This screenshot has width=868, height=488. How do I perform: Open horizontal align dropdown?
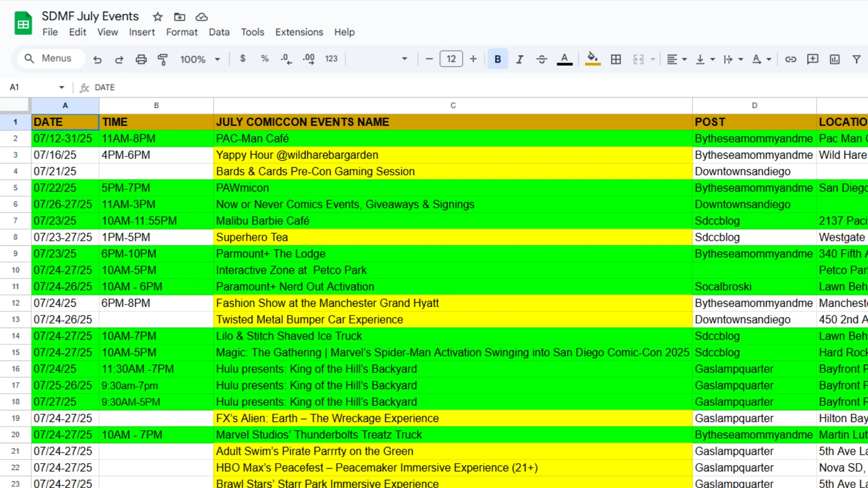[x=677, y=59]
